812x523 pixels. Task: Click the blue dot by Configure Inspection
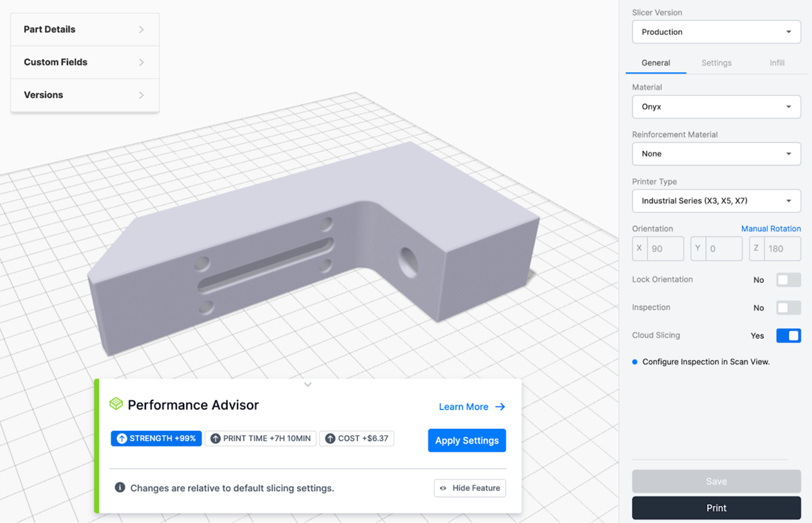[x=635, y=362]
